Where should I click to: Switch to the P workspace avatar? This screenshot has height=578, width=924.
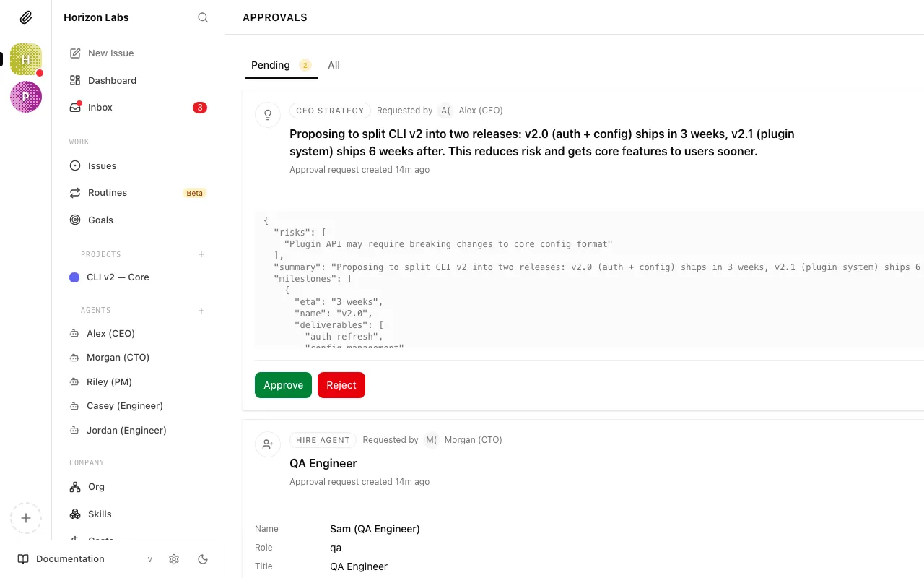point(26,97)
